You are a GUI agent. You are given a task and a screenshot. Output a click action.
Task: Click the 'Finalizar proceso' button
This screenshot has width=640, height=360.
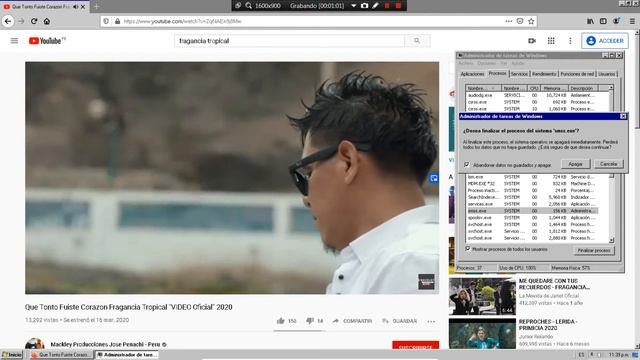[x=594, y=250]
